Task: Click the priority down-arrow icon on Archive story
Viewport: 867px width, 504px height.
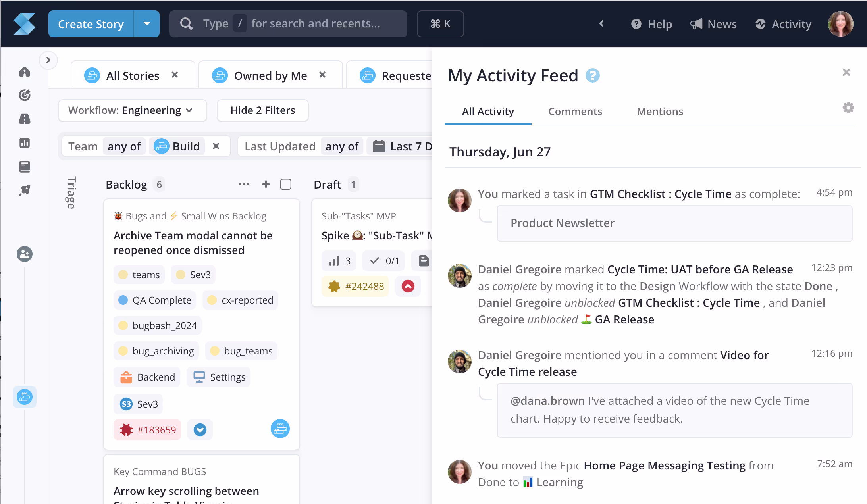Action: (x=200, y=430)
